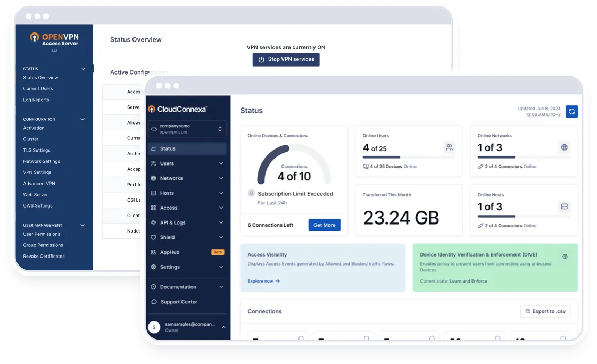The height and width of the screenshot is (364, 597).
Task: Click the Documentation icon in the sidebar
Action: [x=153, y=287]
